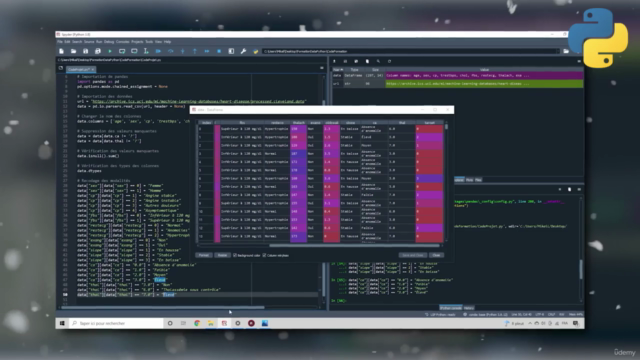Run the current cell
This screenshot has height=360, width=640.
pyautogui.click(x=122, y=51)
